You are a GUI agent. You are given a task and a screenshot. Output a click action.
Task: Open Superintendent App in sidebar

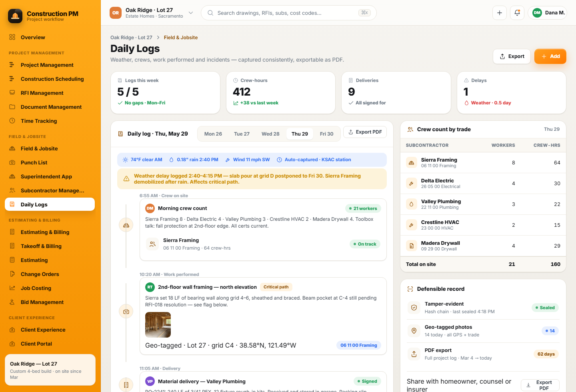pos(50,177)
